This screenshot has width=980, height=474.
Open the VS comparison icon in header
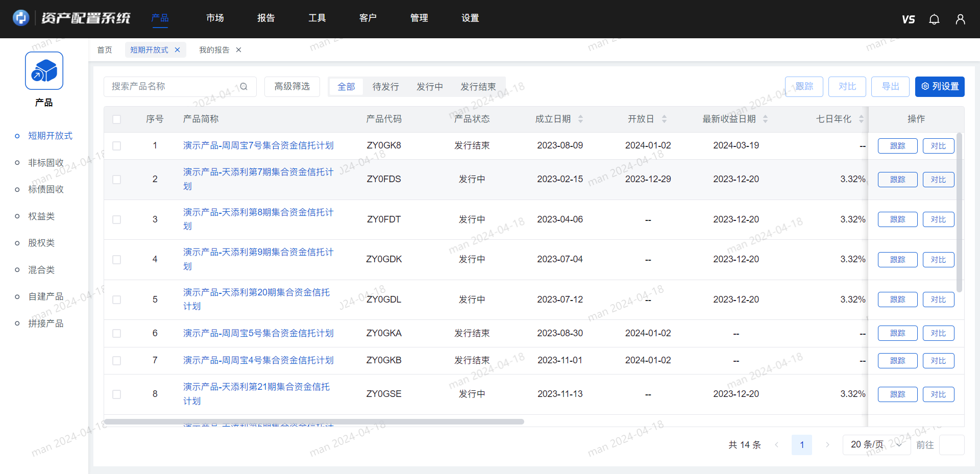pyautogui.click(x=908, y=19)
